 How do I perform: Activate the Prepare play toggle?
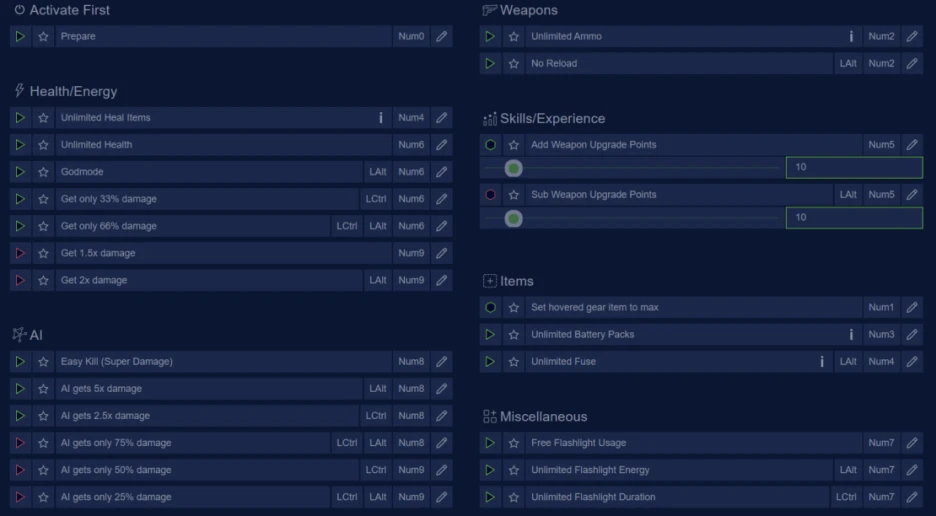click(20, 37)
